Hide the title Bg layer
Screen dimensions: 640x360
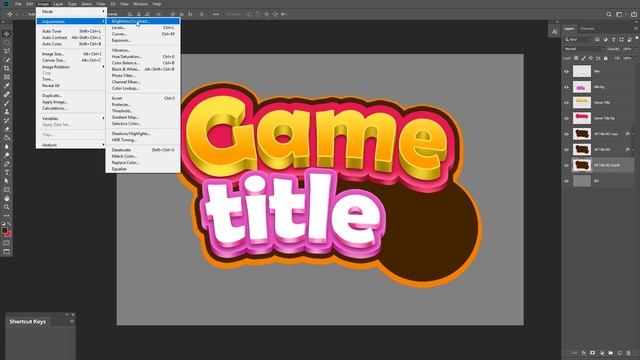pos(567,87)
